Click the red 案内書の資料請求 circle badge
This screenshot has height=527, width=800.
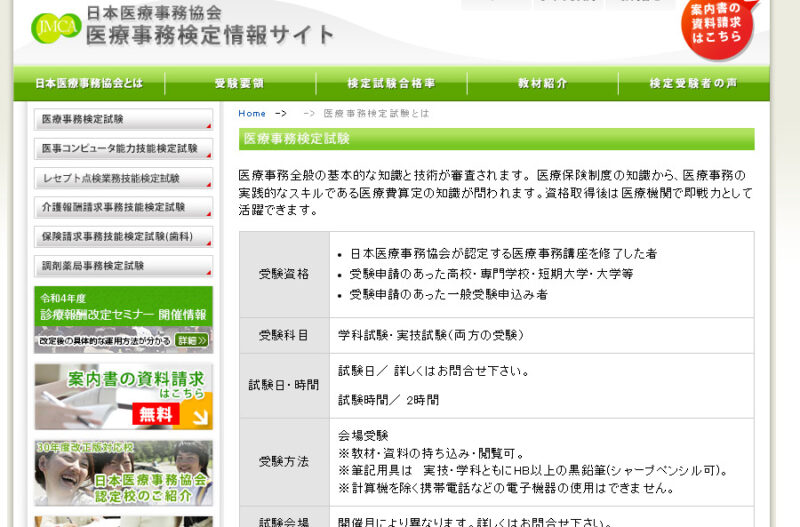718,28
